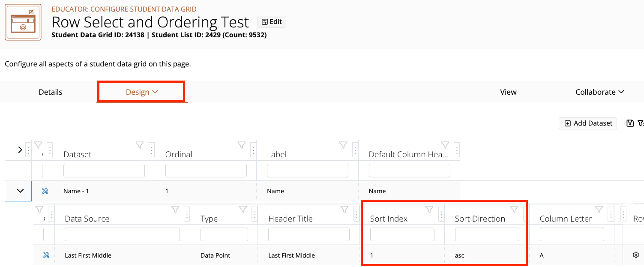Click the Add Dataset button
This screenshot has height=267, width=644.
pyautogui.click(x=587, y=123)
